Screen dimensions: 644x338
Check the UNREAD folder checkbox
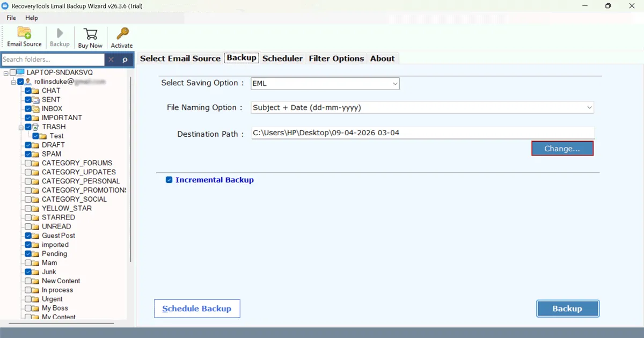[28, 226]
